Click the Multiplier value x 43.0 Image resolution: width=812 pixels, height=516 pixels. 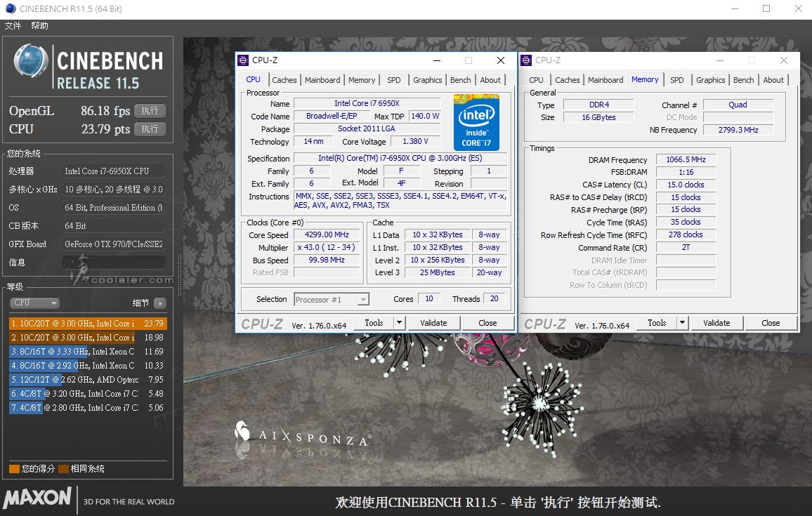coord(327,247)
